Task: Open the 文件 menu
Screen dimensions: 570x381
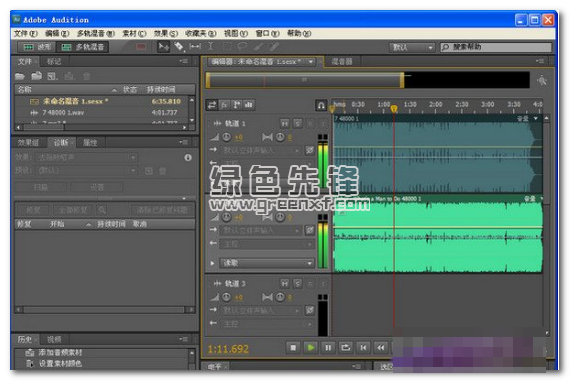Action: pyautogui.click(x=25, y=33)
